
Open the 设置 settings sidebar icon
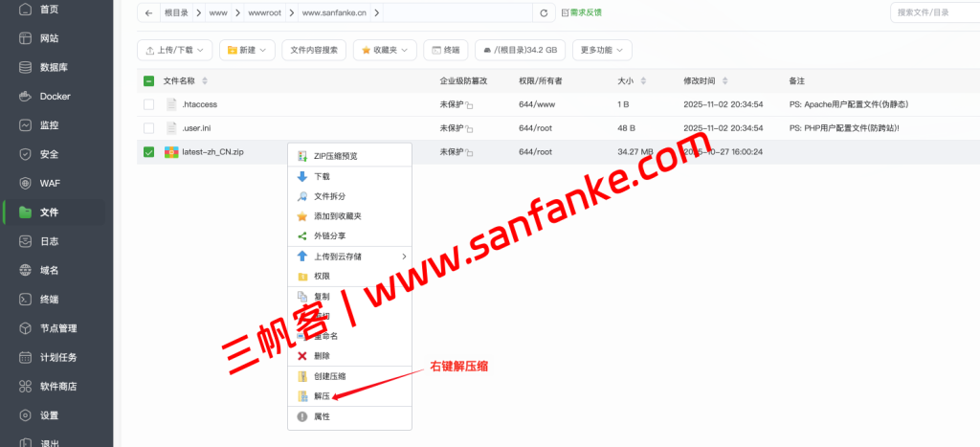point(25,415)
